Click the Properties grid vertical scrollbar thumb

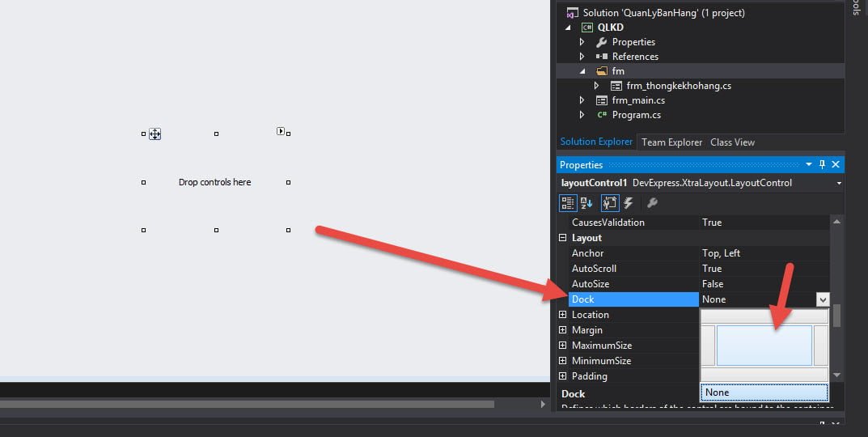pyautogui.click(x=836, y=316)
